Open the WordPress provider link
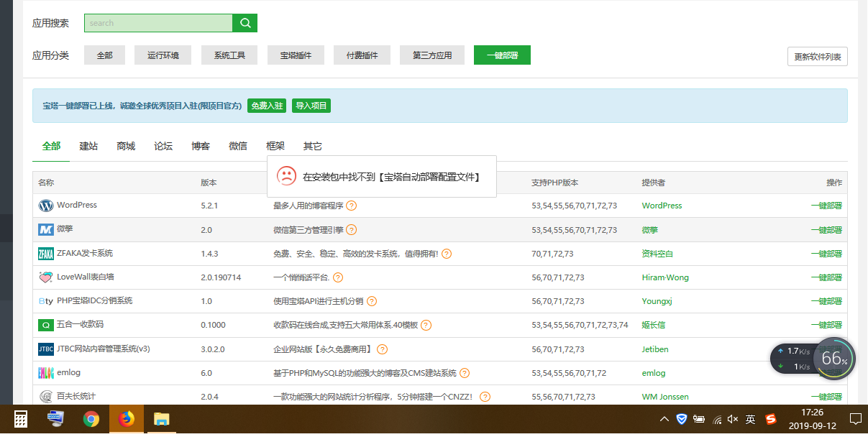 (662, 206)
